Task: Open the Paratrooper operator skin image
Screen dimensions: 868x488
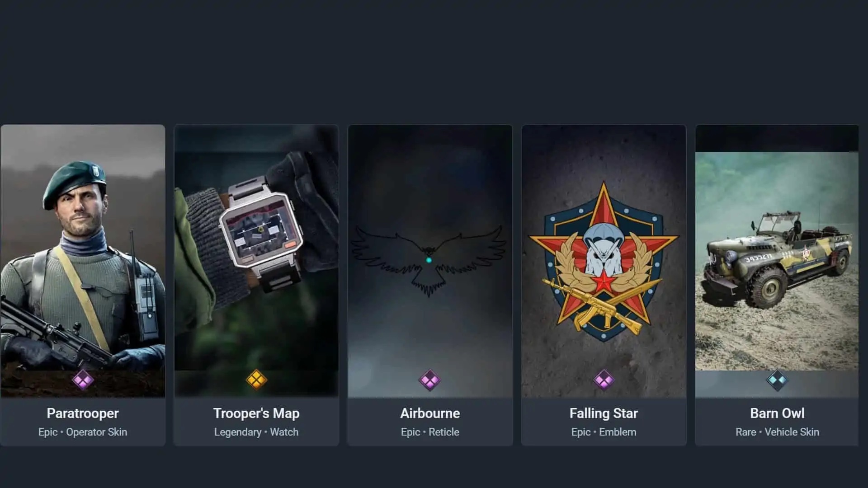Action: click(x=83, y=261)
